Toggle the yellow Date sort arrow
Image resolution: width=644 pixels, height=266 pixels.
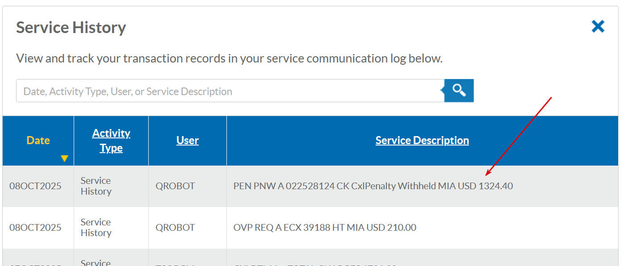[x=64, y=158]
